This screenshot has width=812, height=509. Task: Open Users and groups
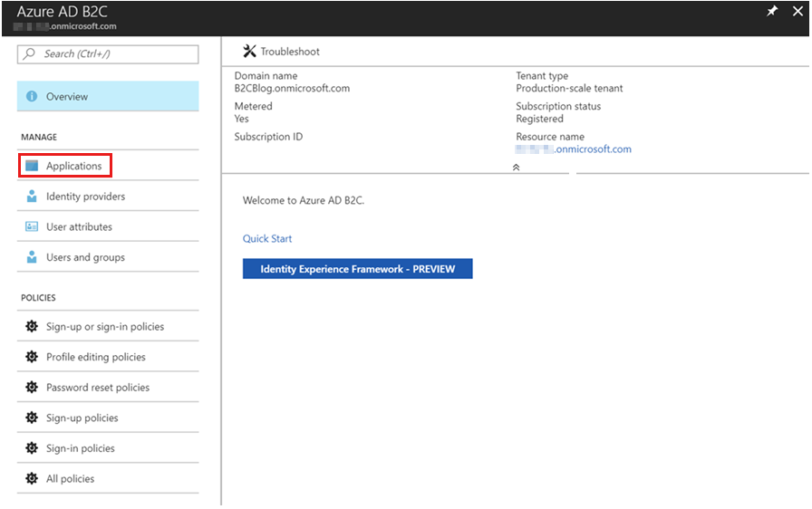(x=108, y=257)
